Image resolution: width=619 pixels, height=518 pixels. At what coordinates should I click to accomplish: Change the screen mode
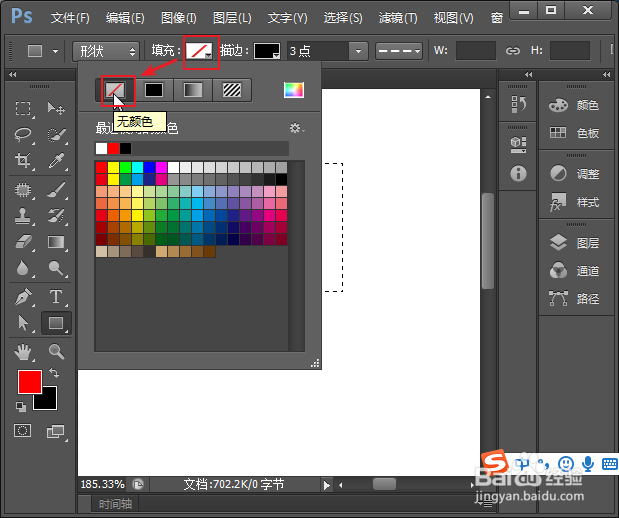[x=56, y=431]
